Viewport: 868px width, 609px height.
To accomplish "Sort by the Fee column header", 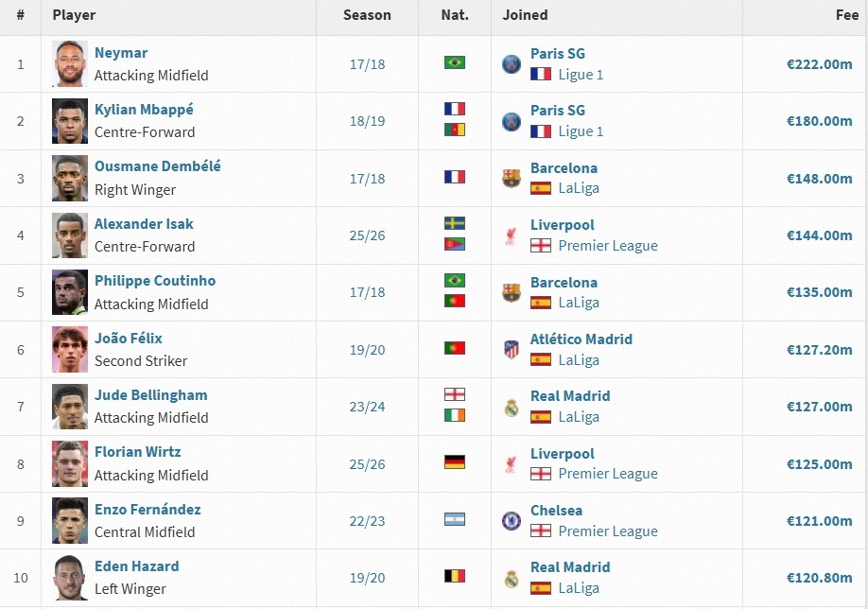I will pos(847,15).
